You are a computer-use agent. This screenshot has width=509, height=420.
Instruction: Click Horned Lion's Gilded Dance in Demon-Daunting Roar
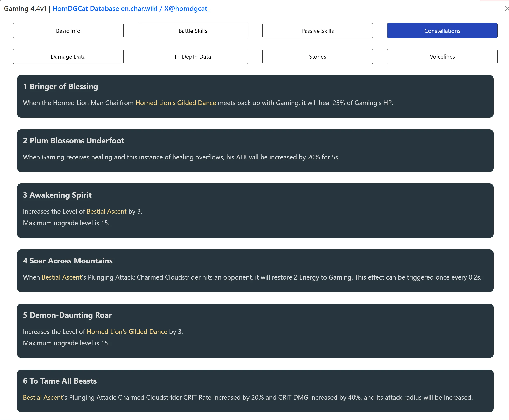(x=127, y=331)
